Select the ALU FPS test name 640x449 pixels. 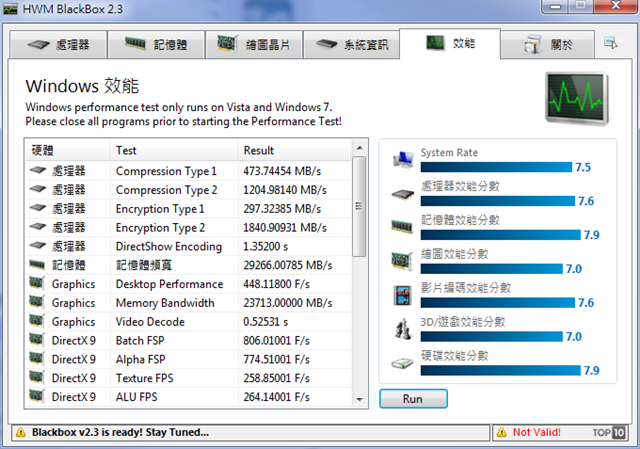tap(136, 397)
